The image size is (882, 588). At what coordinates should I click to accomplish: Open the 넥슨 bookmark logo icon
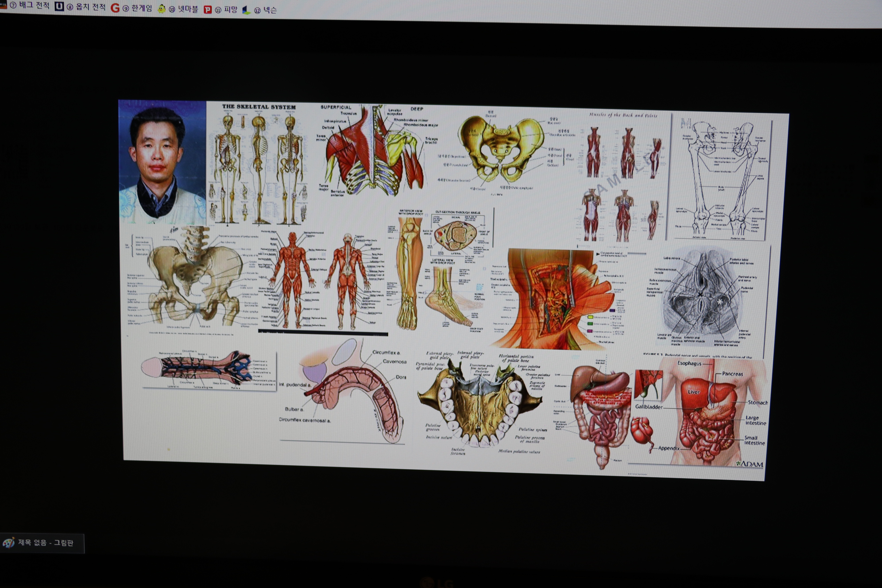246,10
